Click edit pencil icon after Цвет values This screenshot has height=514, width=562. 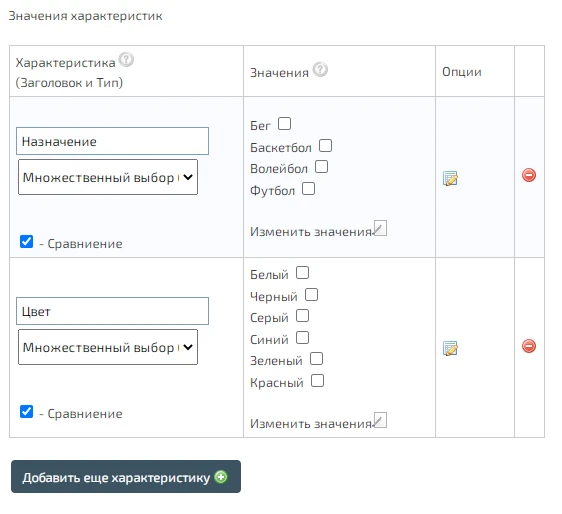(380, 420)
